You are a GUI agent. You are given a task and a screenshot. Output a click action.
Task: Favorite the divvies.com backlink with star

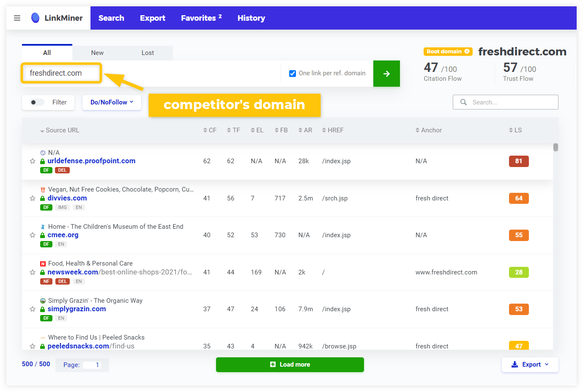pos(33,198)
